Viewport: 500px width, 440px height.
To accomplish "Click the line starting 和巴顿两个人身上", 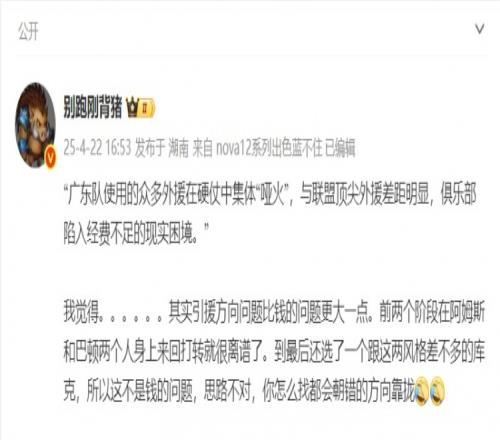I will [274, 351].
